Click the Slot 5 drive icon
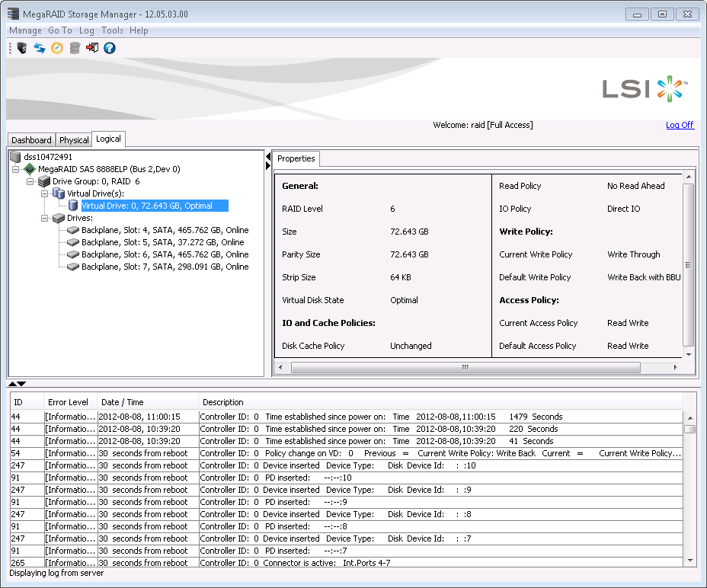 point(73,242)
